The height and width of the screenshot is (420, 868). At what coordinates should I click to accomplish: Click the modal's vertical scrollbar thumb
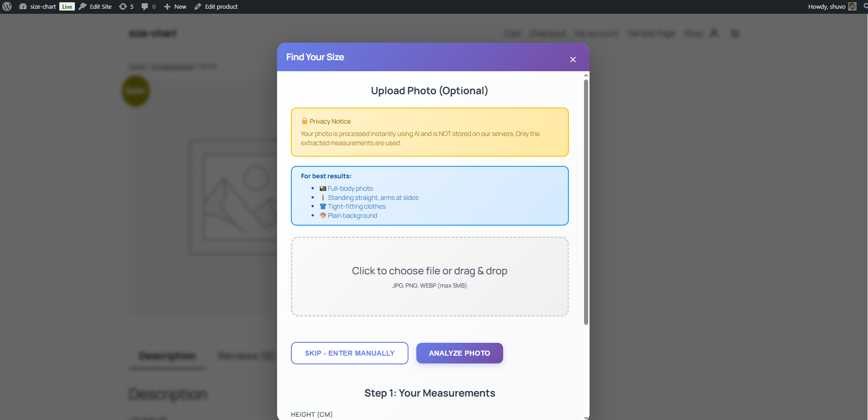click(x=586, y=202)
